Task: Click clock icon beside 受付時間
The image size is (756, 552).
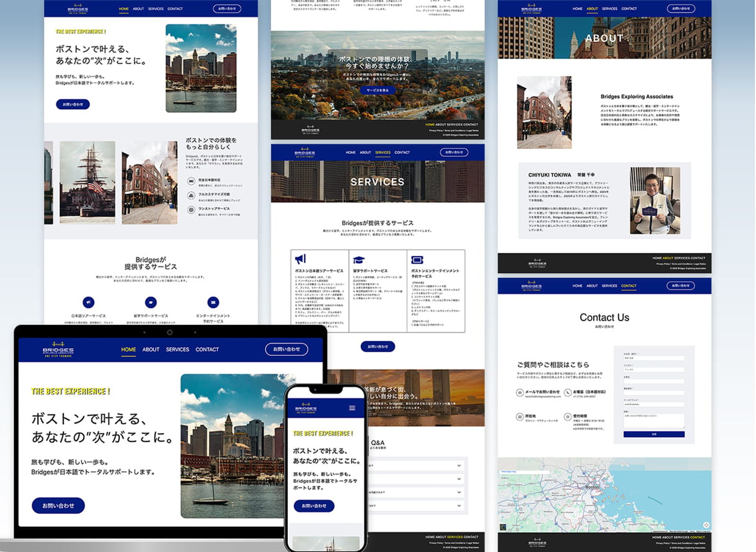Action: click(x=567, y=417)
